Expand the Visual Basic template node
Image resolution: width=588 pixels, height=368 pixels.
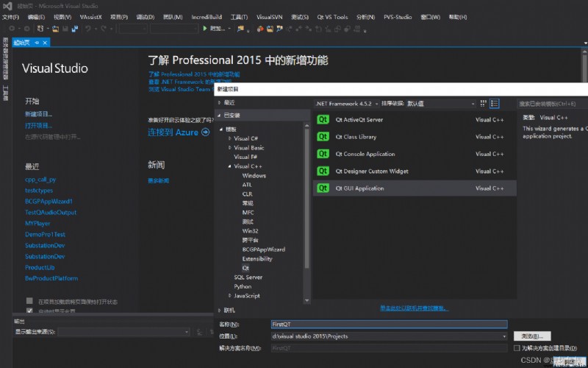pos(230,148)
